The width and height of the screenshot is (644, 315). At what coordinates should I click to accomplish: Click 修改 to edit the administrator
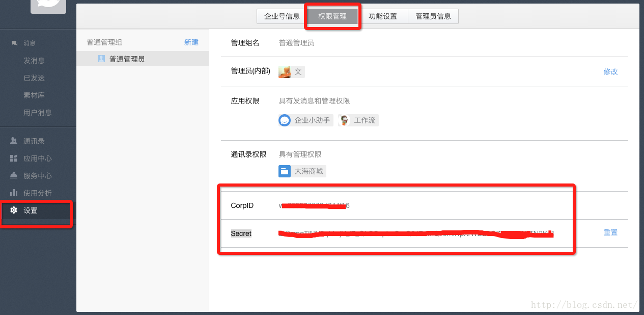pyautogui.click(x=610, y=72)
